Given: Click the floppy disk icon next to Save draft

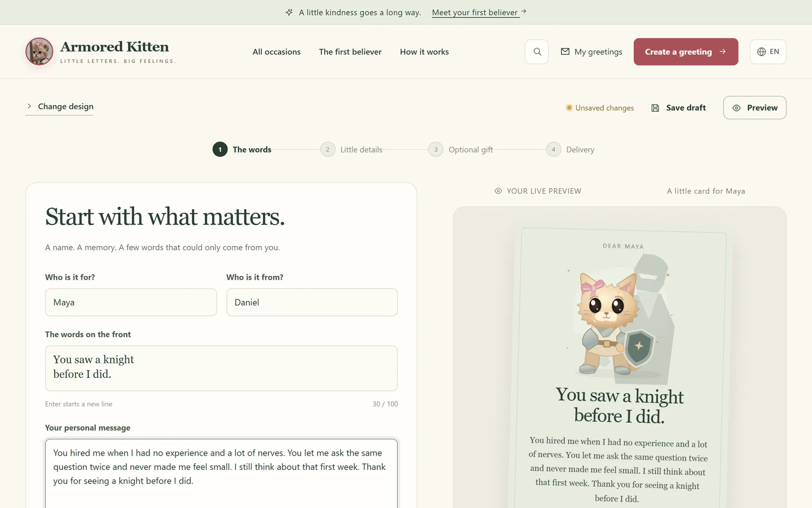Looking at the screenshot, I should pyautogui.click(x=655, y=108).
